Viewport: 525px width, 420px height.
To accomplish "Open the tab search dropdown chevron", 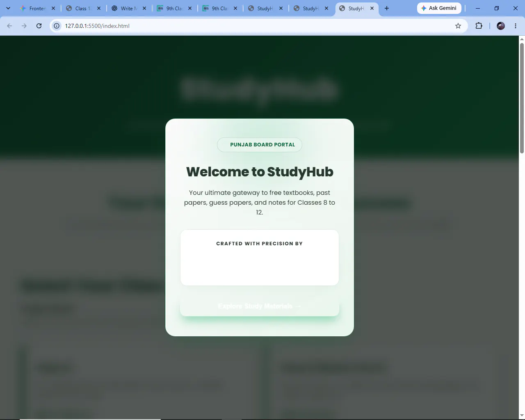I will coord(8,8).
